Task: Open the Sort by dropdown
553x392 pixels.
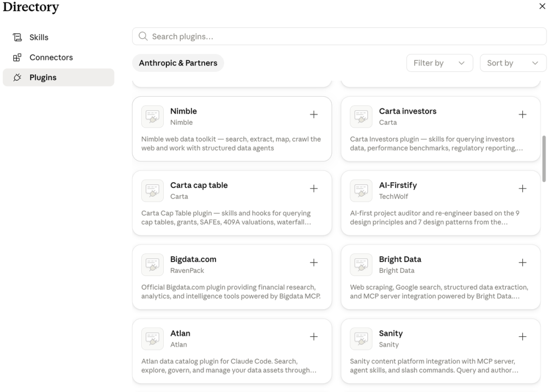Action: pyautogui.click(x=513, y=63)
